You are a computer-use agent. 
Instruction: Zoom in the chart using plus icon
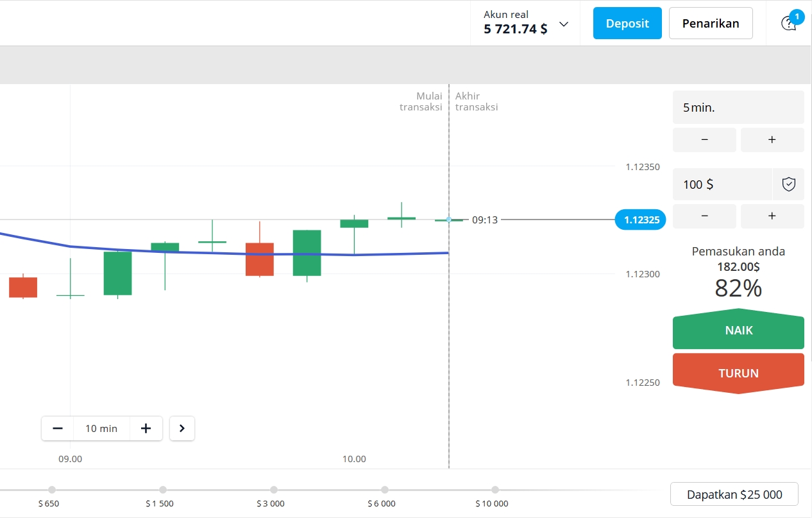point(146,428)
